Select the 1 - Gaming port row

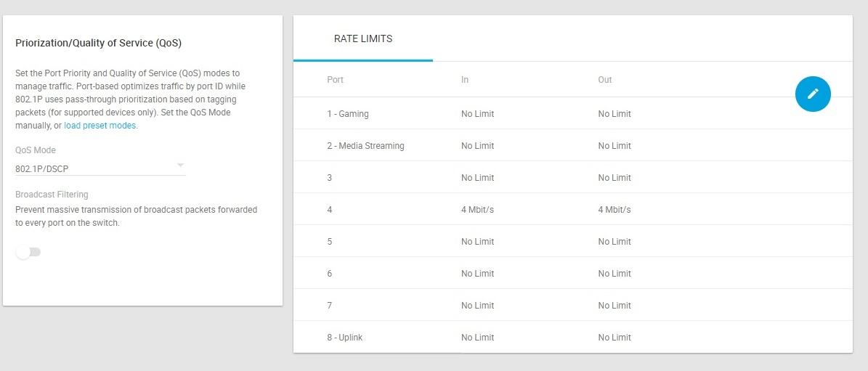click(348, 114)
